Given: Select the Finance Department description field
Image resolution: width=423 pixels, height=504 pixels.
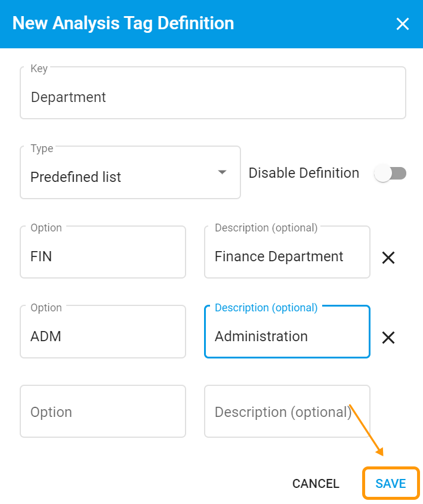Looking at the screenshot, I should pos(287,252).
